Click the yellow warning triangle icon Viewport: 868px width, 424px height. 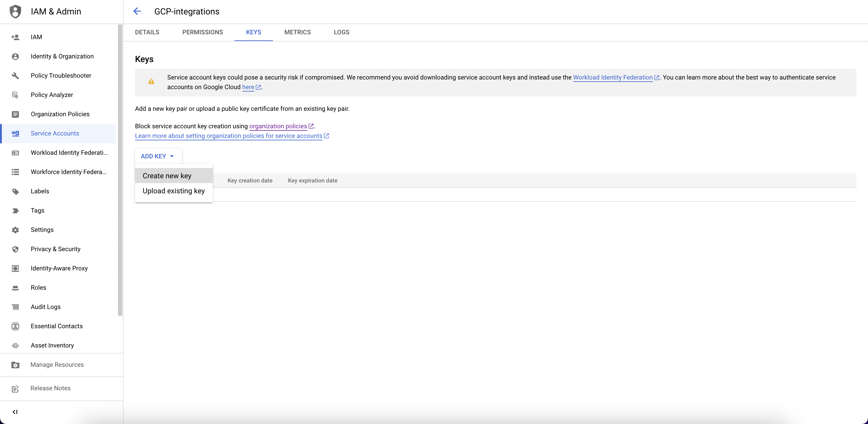tap(151, 81)
